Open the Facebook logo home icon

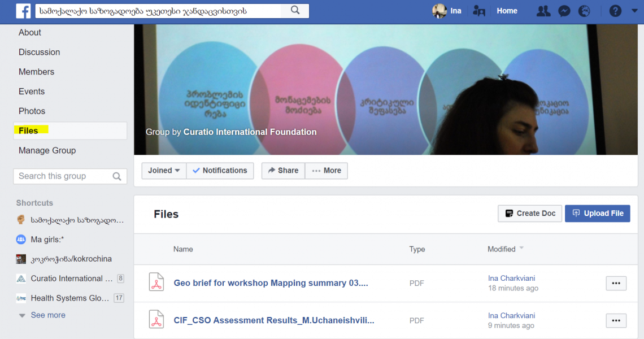click(23, 11)
